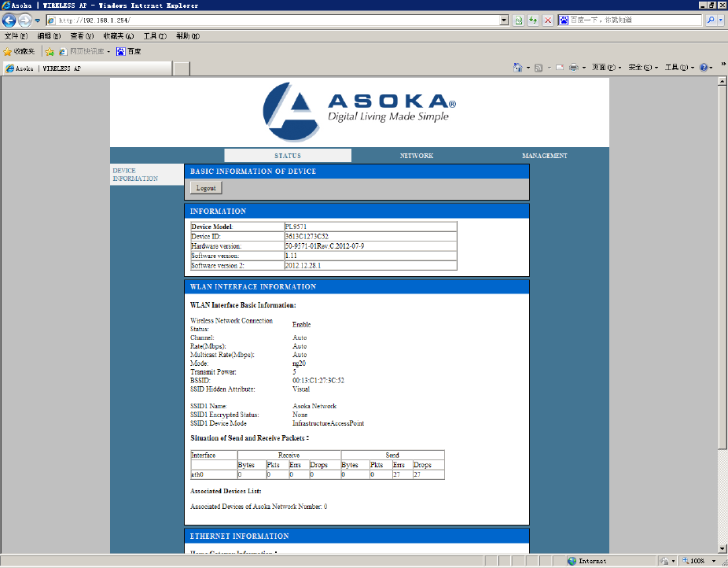Click InfrastructureAccessPoint device mode text
Viewport: 728px width, 568px height.
click(x=328, y=423)
